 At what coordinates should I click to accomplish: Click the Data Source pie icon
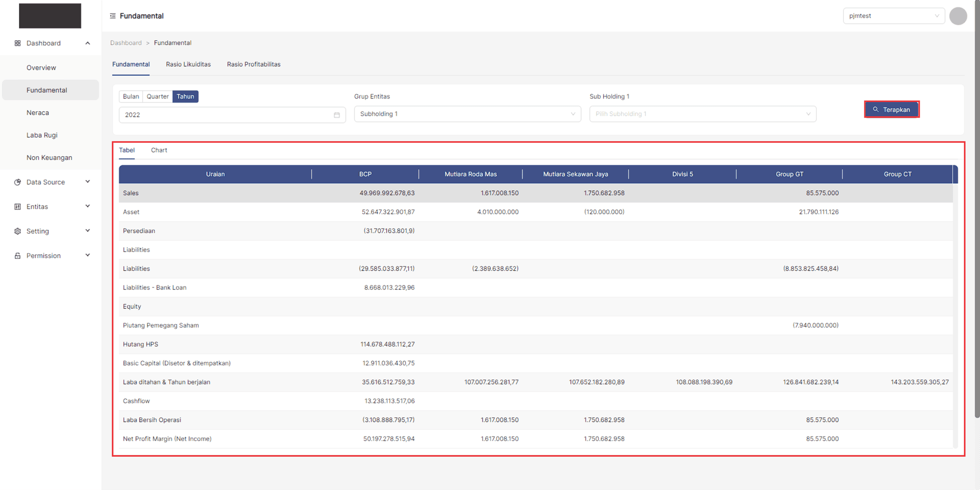tap(18, 182)
